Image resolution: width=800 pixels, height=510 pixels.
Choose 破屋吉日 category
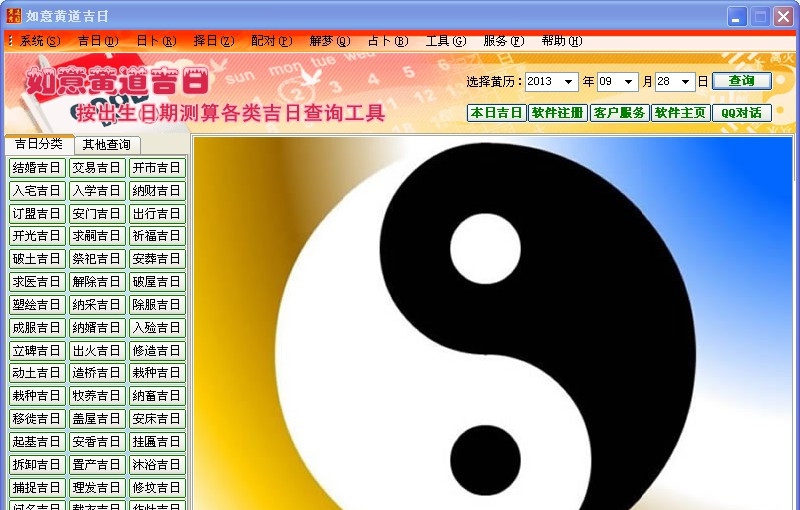click(157, 282)
